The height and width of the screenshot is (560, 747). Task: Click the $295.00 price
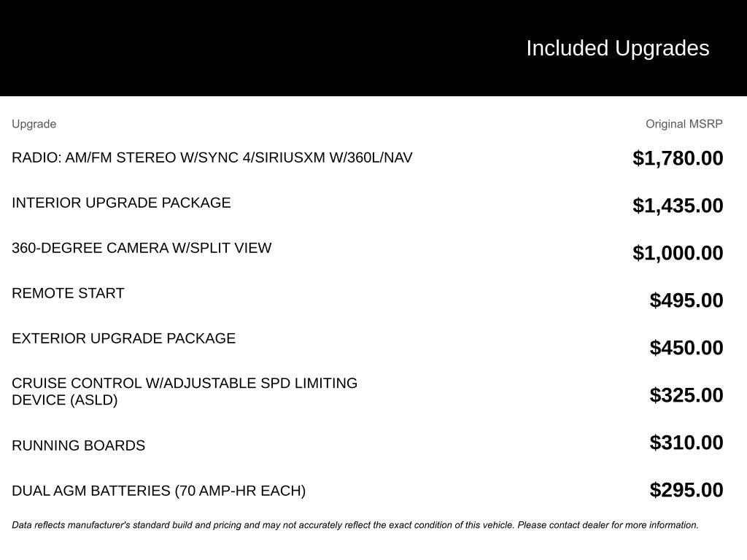click(x=686, y=490)
